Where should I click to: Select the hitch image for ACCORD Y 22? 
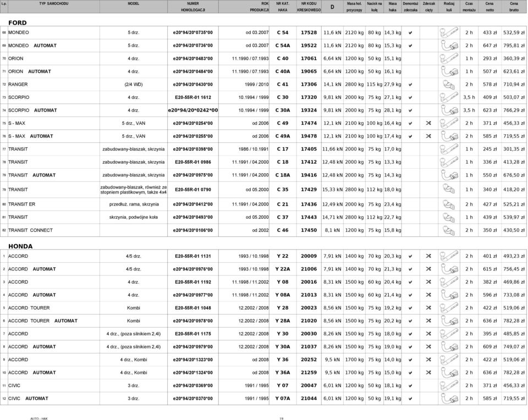coord(449,256)
